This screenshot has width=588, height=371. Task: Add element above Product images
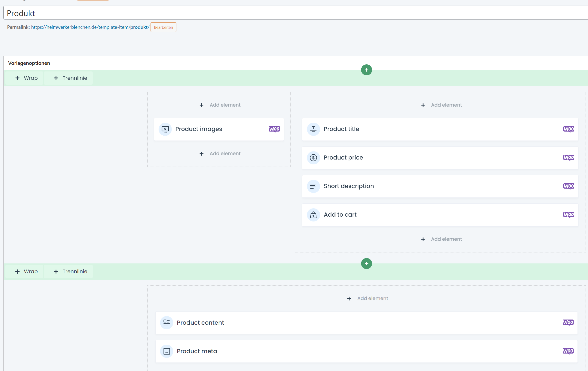coord(220,105)
